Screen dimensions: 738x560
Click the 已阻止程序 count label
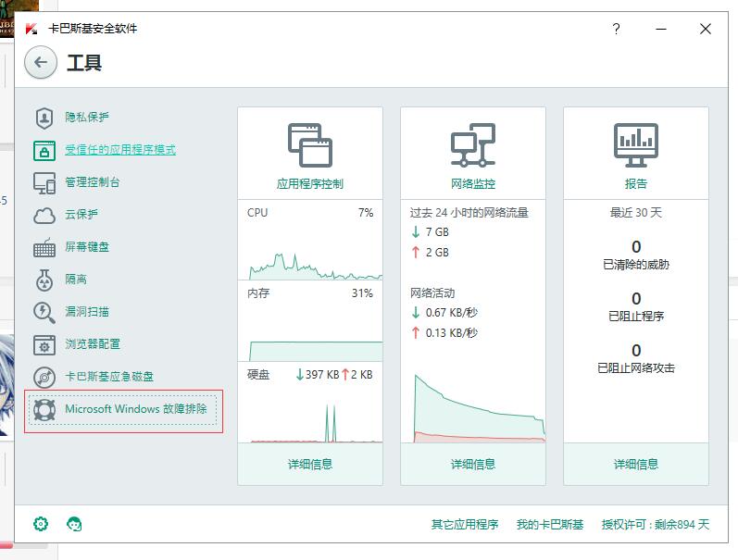pos(636,317)
